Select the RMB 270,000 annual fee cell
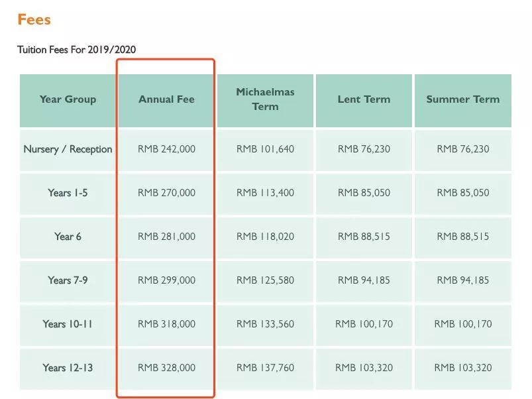 166,193
